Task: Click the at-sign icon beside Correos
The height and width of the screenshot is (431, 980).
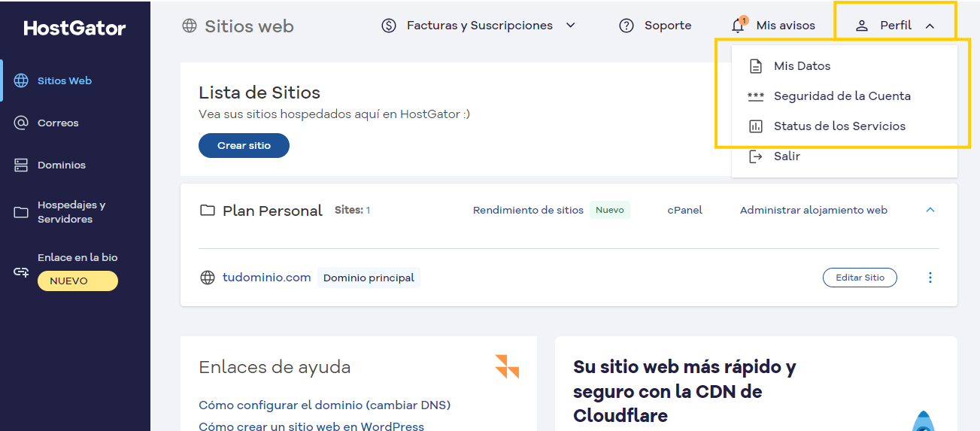Action: pos(21,123)
